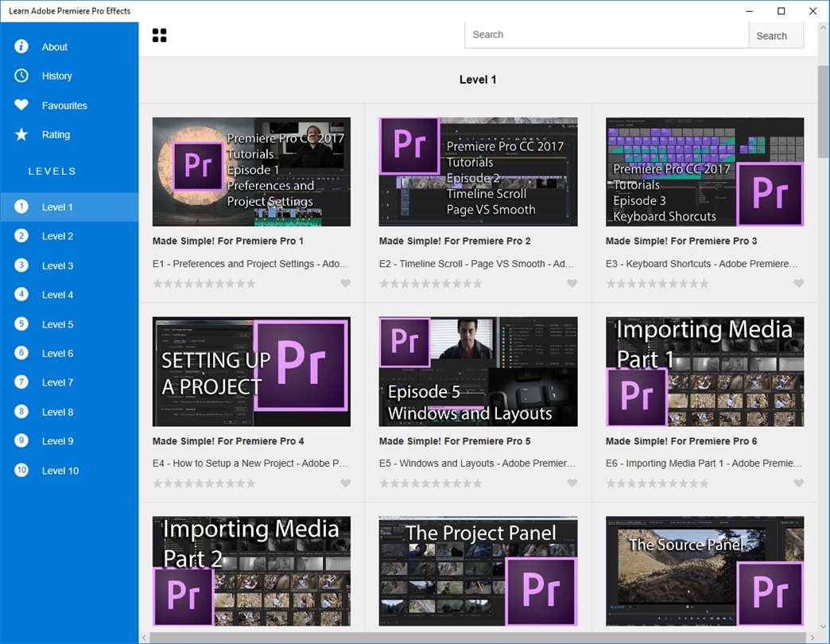
Task: Click the grid view icon in top bar
Action: tap(159, 35)
